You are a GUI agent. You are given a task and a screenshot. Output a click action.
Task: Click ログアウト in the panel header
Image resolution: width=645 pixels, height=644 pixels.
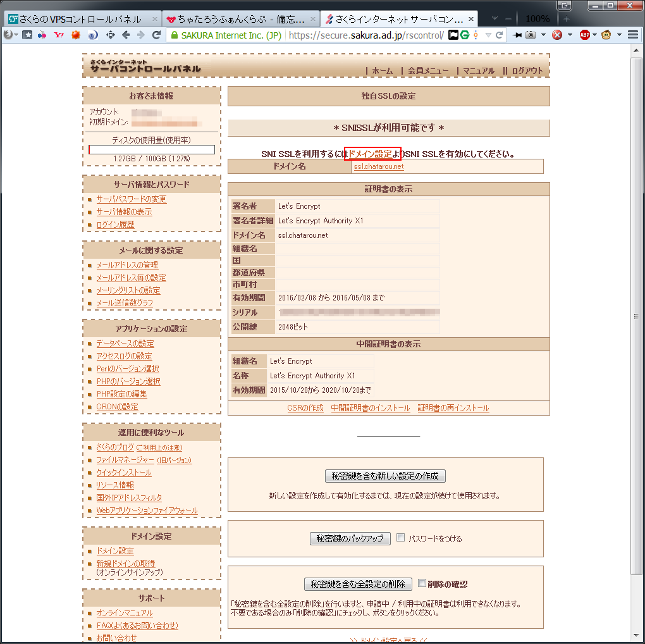(527, 71)
